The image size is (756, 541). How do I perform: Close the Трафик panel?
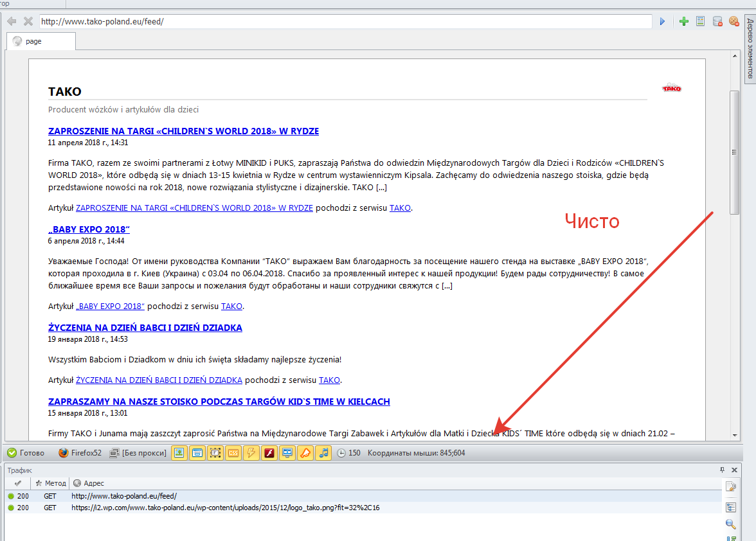tap(734, 470)
